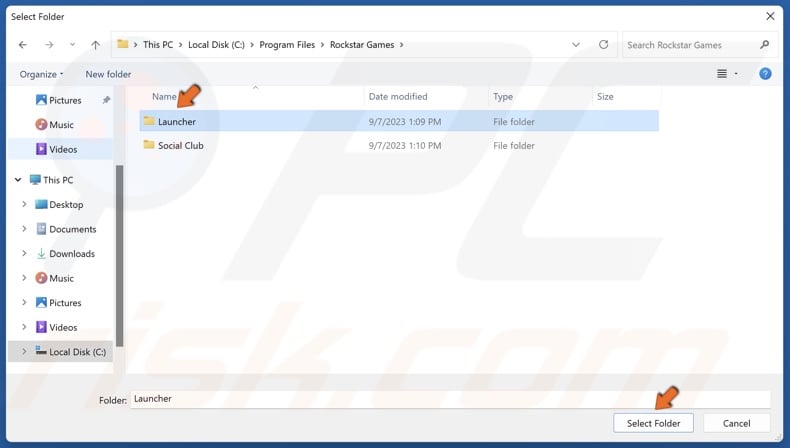The height and width of the screenshot is (448, 790).
Task: Create a New folder
Action: click(108, 74)
